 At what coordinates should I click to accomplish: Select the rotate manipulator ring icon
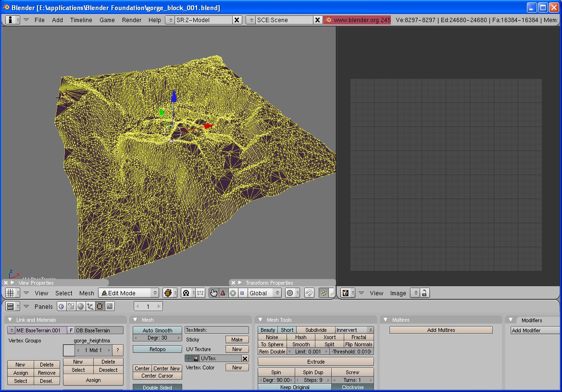click(233, 293)
